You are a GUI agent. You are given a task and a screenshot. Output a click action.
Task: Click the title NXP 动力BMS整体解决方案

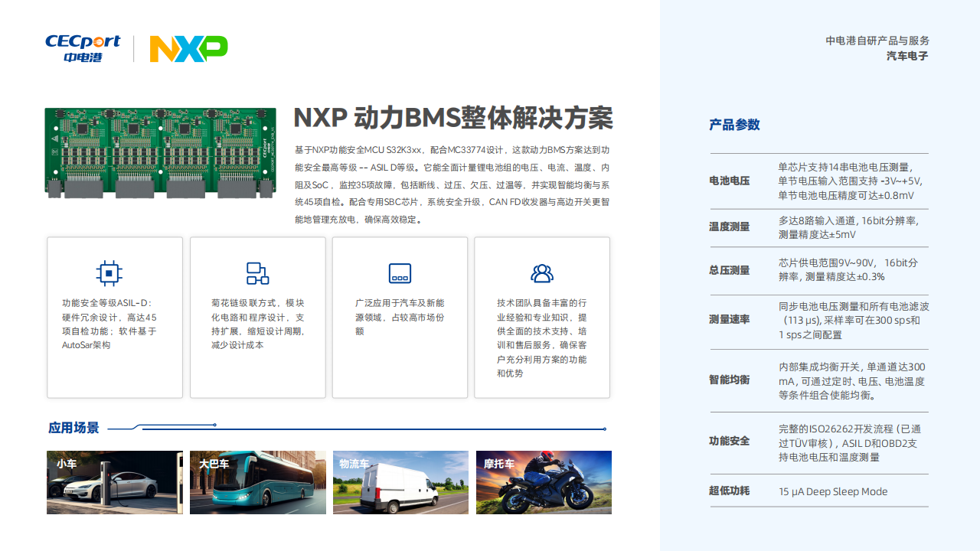coord(453,118)
